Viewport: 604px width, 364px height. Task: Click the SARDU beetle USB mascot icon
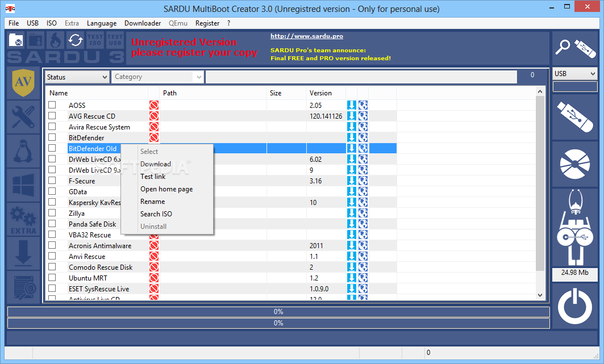point(575,228)
